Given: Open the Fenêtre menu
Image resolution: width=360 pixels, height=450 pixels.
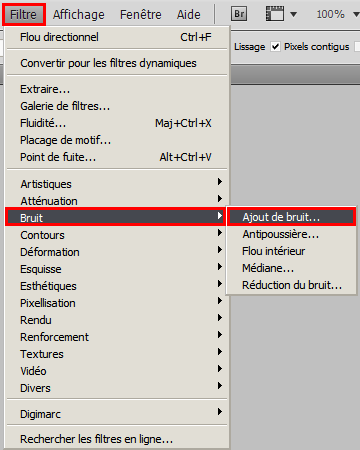Looking at the screenshot, I should point(141,14).
